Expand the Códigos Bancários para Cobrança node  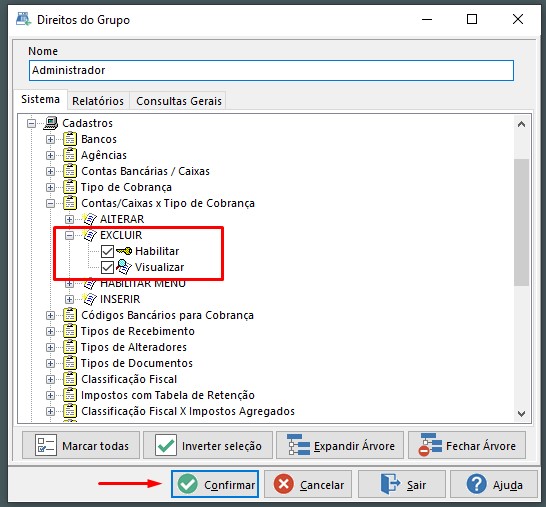[x=50, y=315]
